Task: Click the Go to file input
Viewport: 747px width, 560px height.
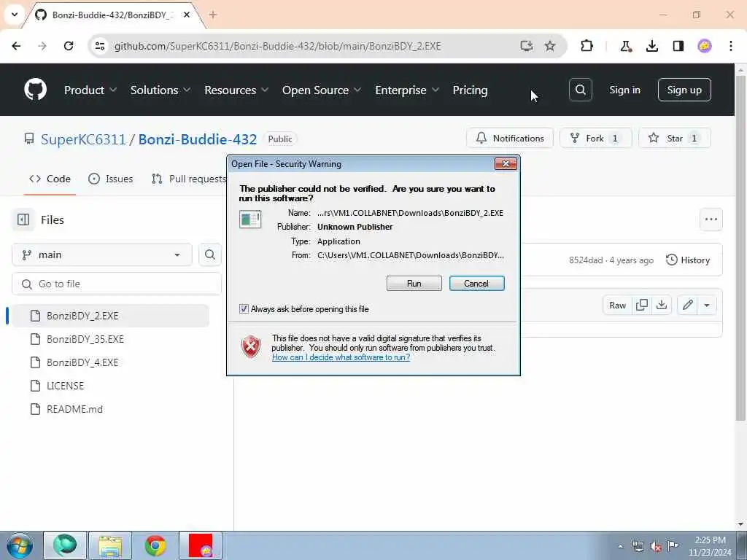Action: 117,284
